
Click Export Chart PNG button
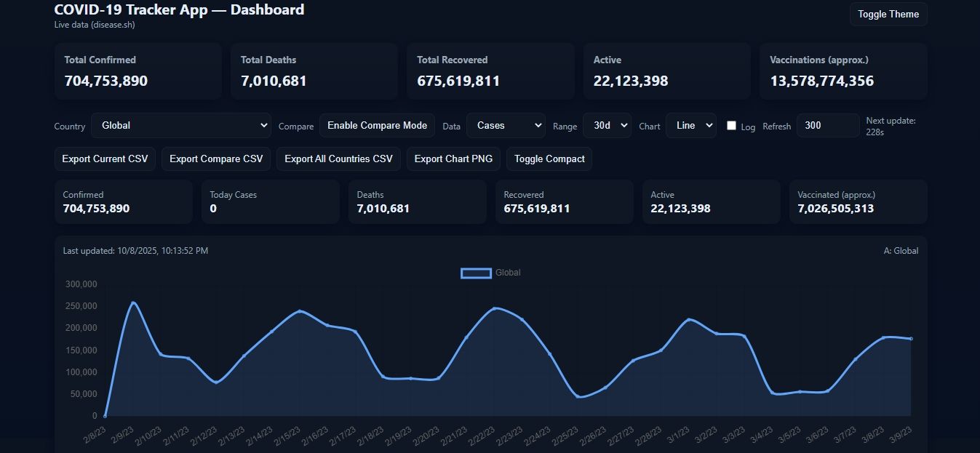click(x=453, y=159)
